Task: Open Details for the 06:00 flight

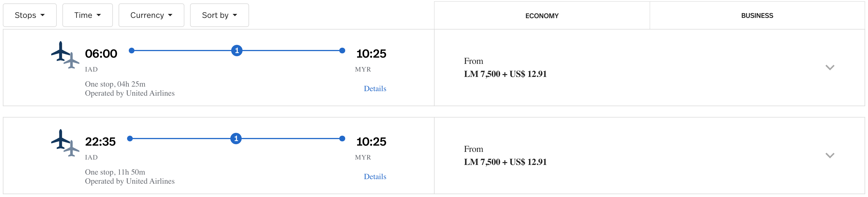Action: pyautogui.click(x=375, y=88)
